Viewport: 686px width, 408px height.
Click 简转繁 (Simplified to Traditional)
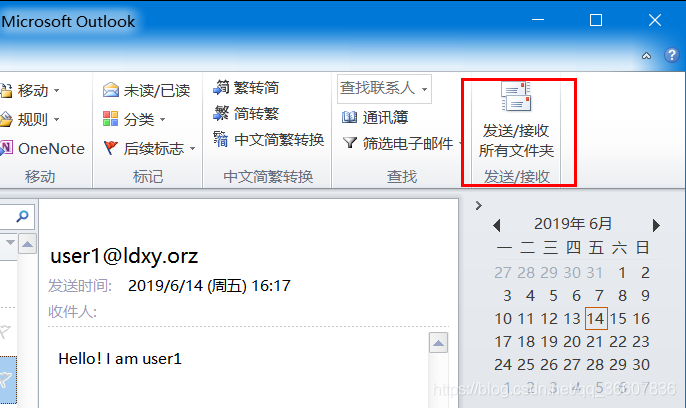[246, 114]
